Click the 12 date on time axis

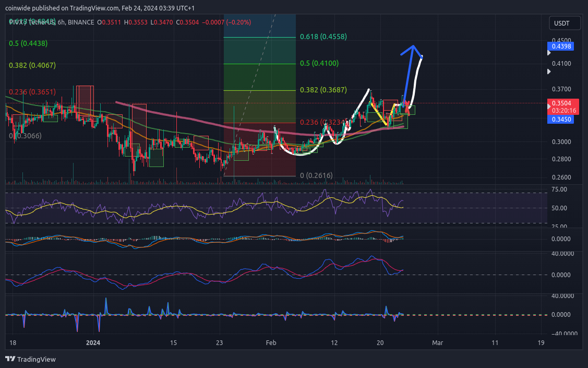[x=334, y=343]
